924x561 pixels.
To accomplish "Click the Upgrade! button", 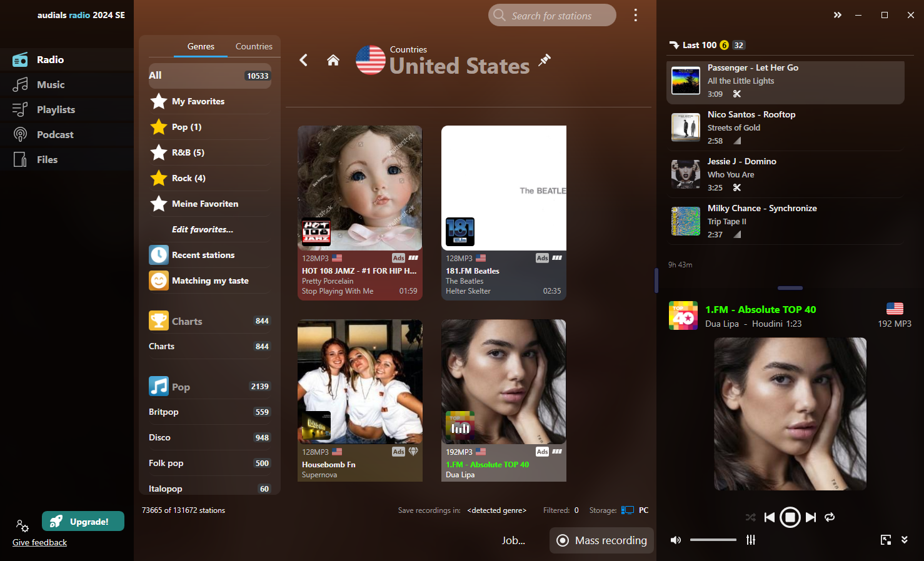I will [x=83, y=521].
